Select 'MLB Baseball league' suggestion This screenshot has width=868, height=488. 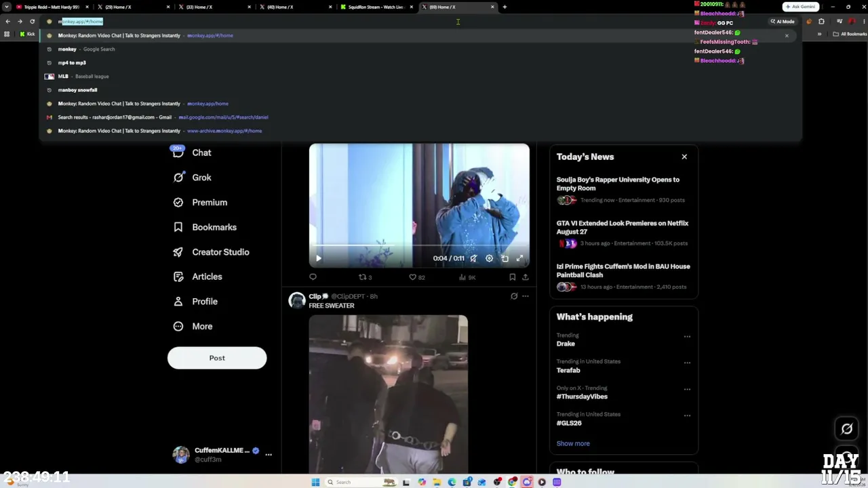(x=420, y=76)
